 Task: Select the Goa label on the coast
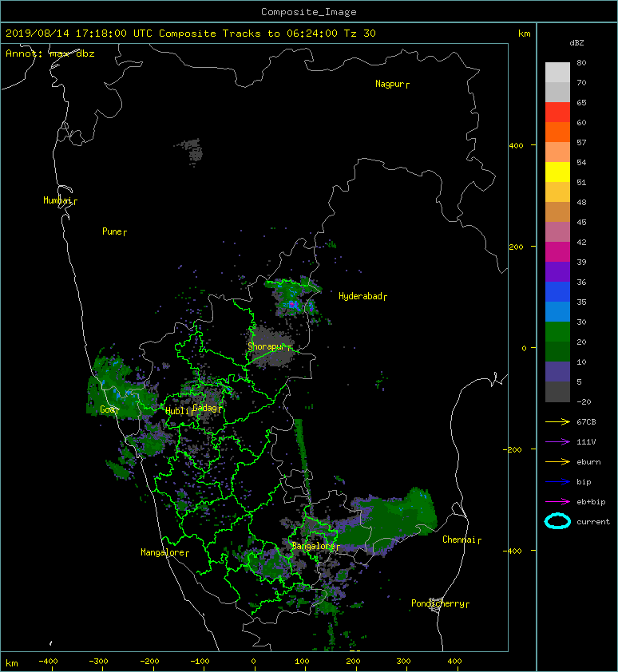(107, 409)
